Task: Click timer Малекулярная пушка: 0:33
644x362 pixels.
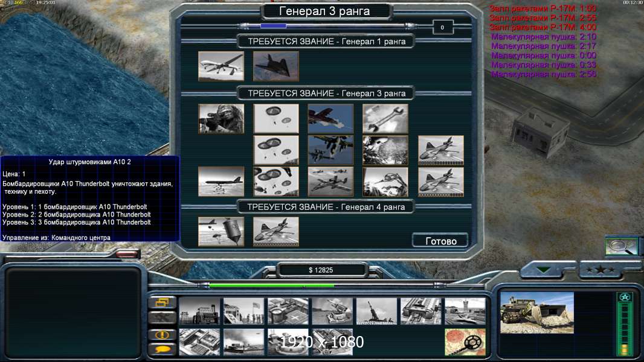Action: pyautogui.click(x=543, y=65)
